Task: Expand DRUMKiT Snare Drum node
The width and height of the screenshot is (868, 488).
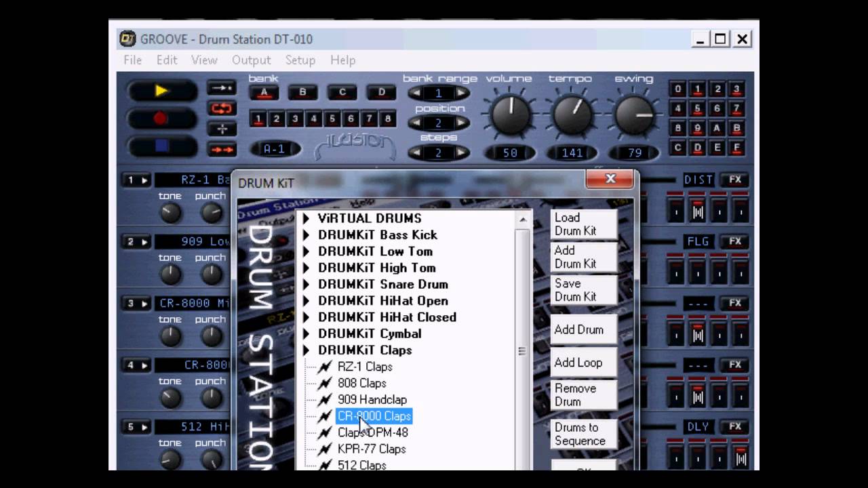Action: (x=306, y=285)
